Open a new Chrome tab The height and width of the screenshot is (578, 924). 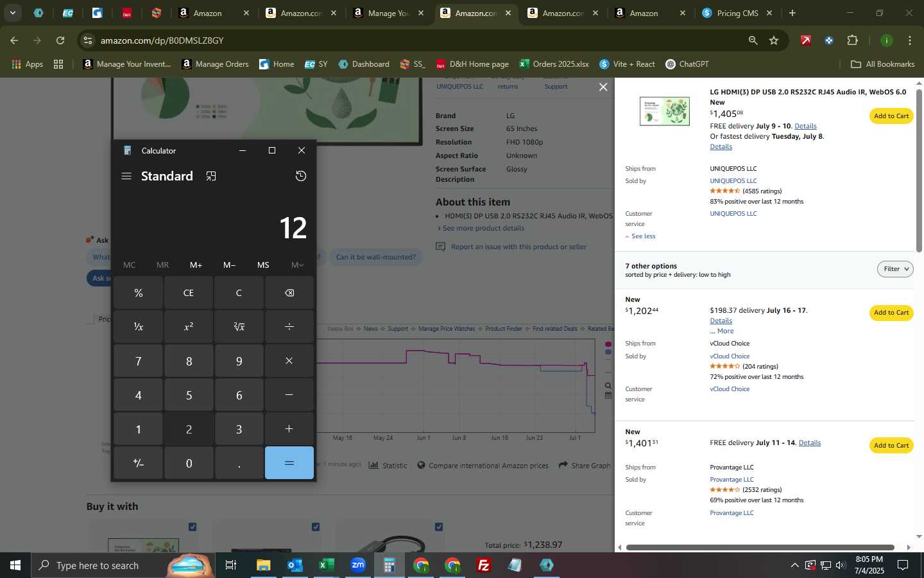click(x=792, y=13)
